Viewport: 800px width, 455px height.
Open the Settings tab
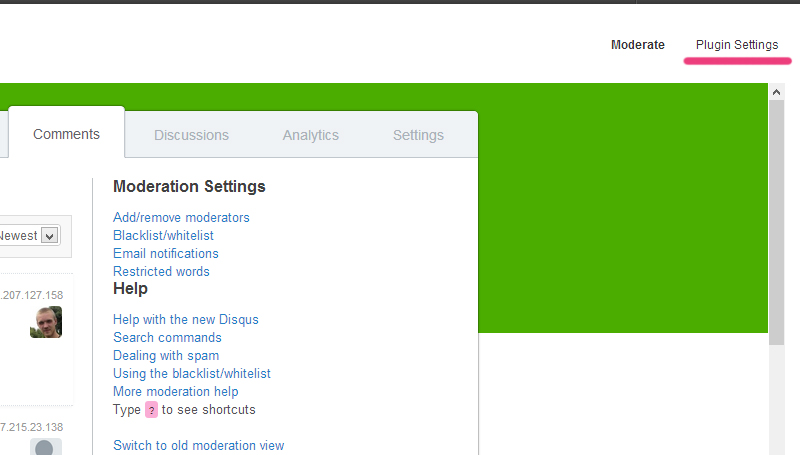(x=418, y=135)
